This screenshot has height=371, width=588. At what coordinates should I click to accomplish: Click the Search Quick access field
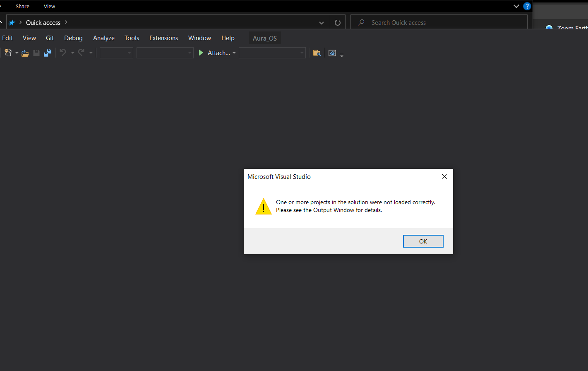pyautogui.click(x=439, y=22)
